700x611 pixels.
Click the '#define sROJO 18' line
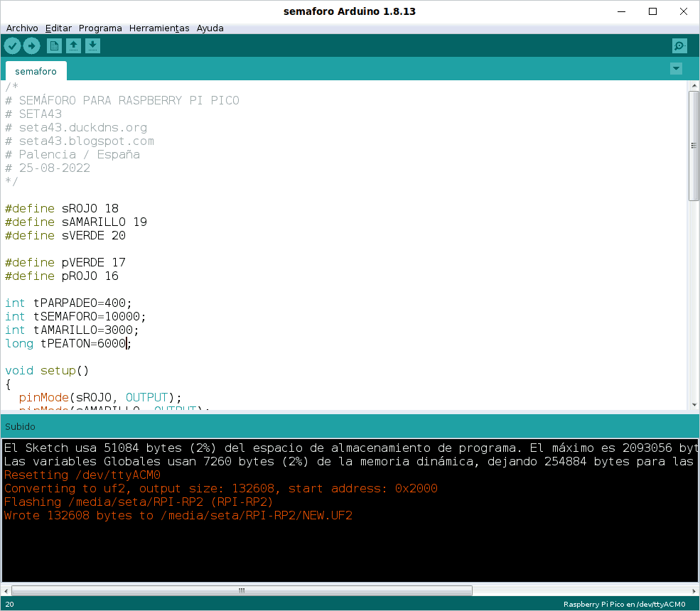[x=62, y=208]
